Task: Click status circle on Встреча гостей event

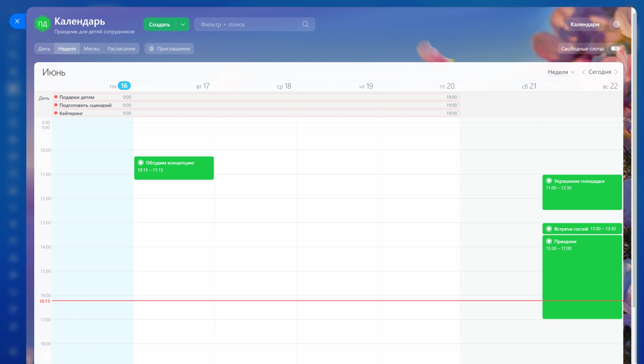Action: pyautogui.click(x=549, y=229)
